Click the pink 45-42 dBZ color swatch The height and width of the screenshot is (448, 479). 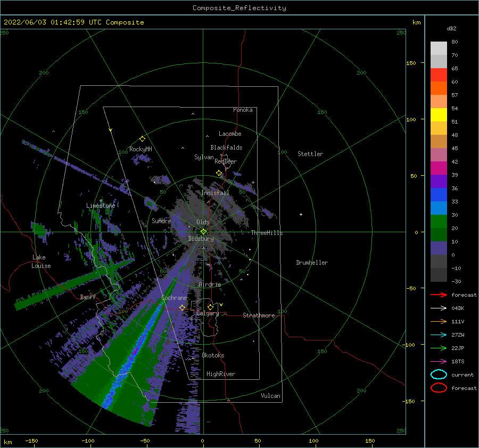tap(439, 154)
